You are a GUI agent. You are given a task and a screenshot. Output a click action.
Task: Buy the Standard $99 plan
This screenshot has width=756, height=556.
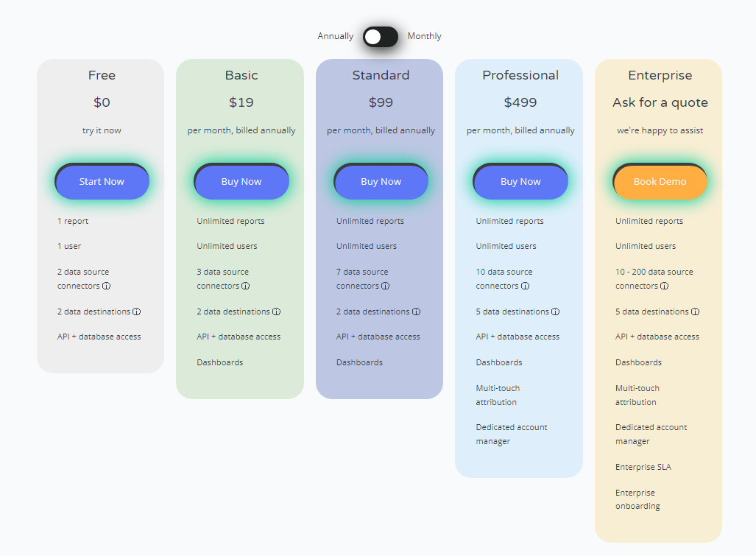[381, 181]
